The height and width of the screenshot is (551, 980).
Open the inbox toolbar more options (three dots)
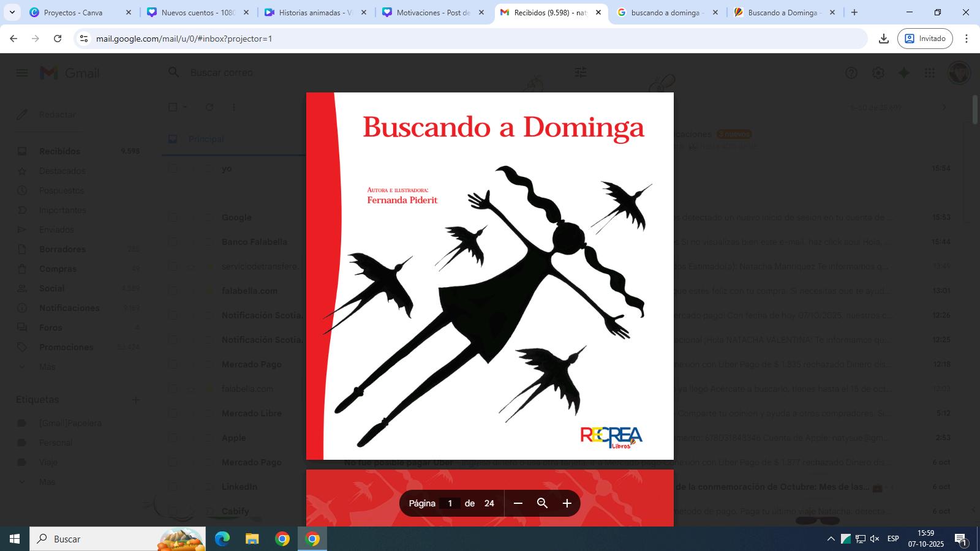[x=233, y=107]
